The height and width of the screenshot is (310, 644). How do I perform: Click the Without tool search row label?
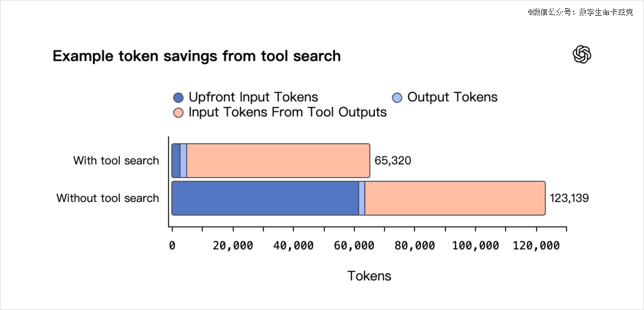(108, 198)
